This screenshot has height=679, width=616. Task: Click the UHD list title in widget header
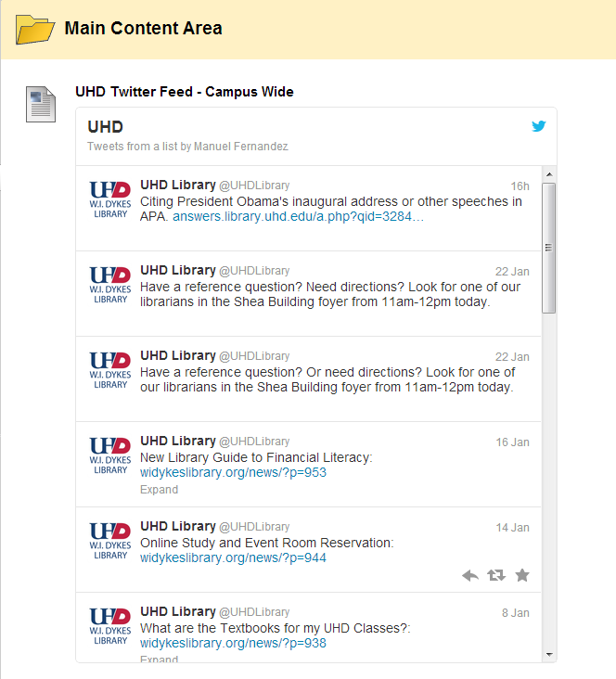tap(105, 127)
